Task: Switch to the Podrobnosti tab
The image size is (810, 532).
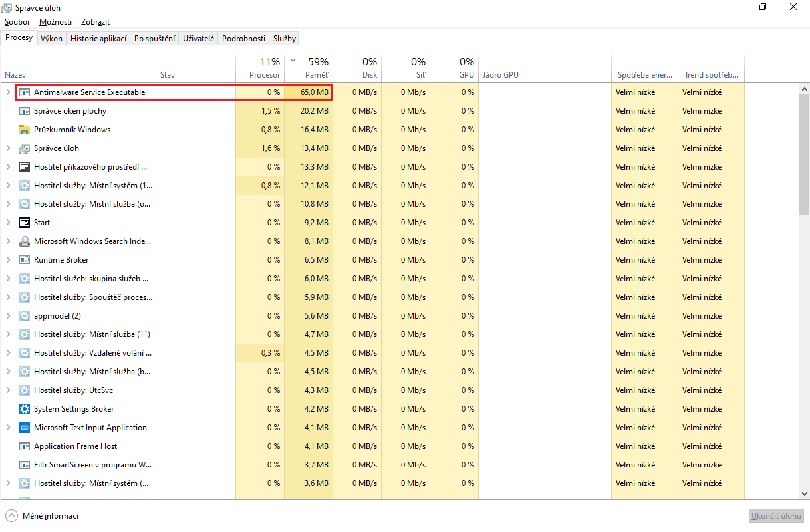Action: point(243,39)
